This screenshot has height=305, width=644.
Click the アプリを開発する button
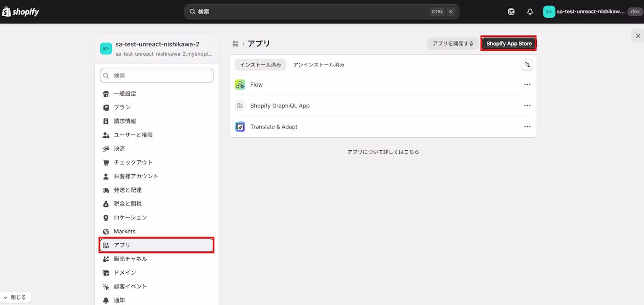[x=453, y=43]
